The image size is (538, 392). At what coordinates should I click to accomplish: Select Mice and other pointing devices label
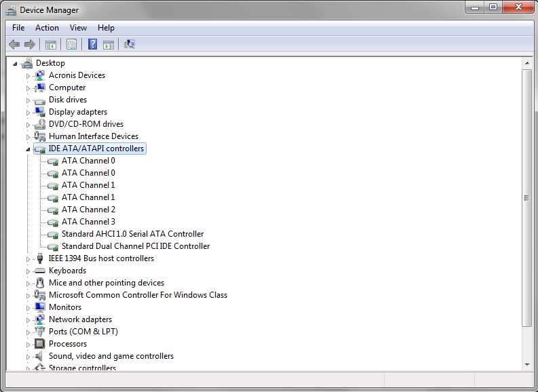coord(107,283)
